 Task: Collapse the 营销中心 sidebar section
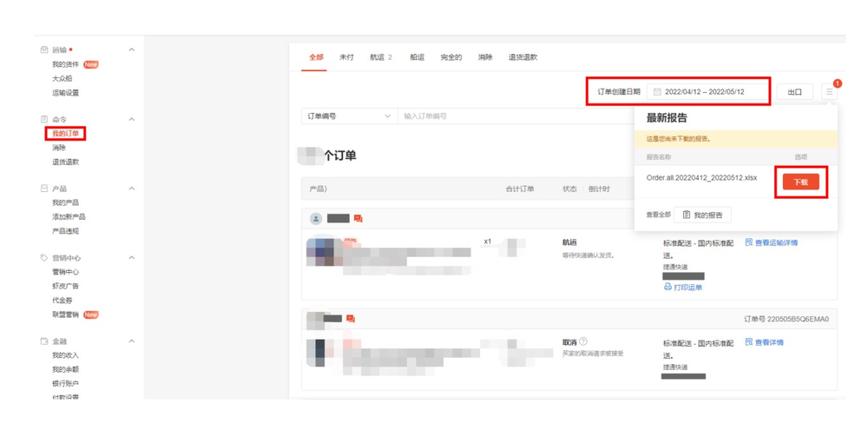(x=131, y=258)
